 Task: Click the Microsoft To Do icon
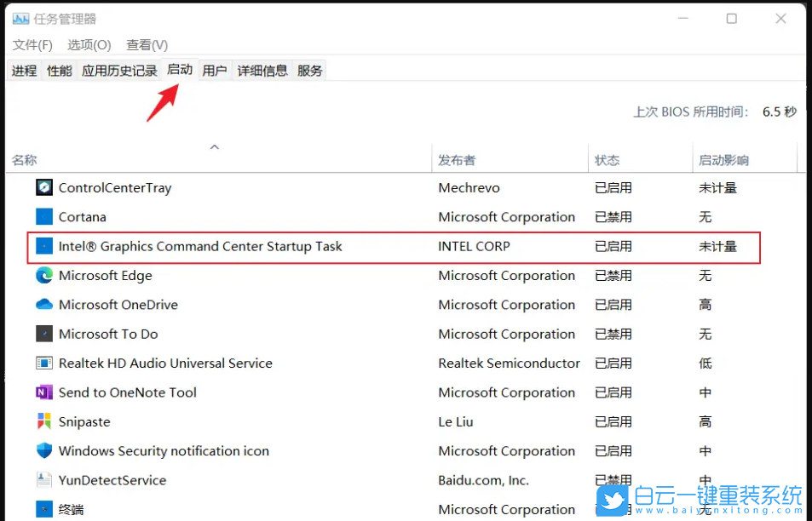tap(43, 334)
